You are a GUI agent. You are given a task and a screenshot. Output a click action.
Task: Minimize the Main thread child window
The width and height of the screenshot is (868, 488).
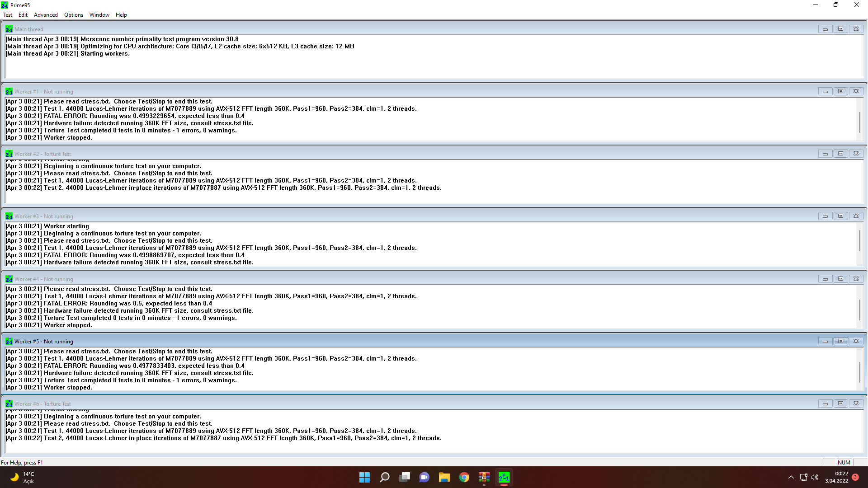[x=825, y=29]
